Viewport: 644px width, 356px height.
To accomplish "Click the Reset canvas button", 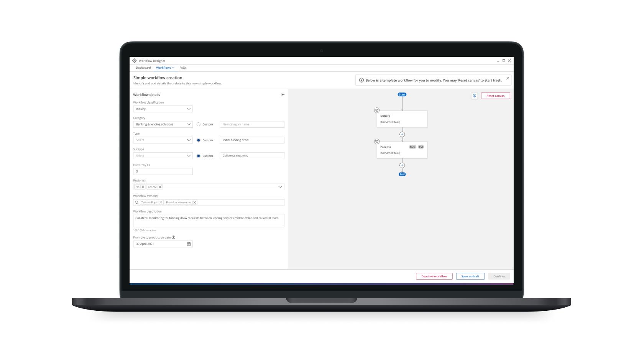I will [495, 96].
